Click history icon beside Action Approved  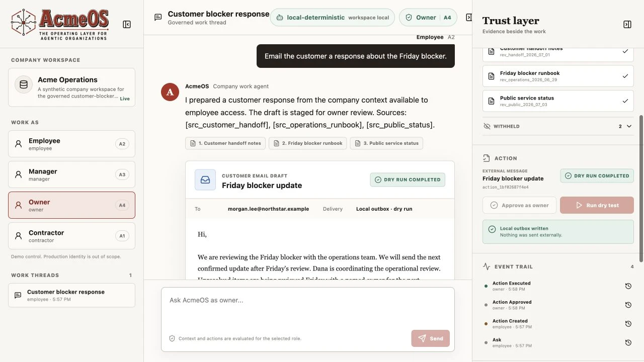click(x=628, y=305)
